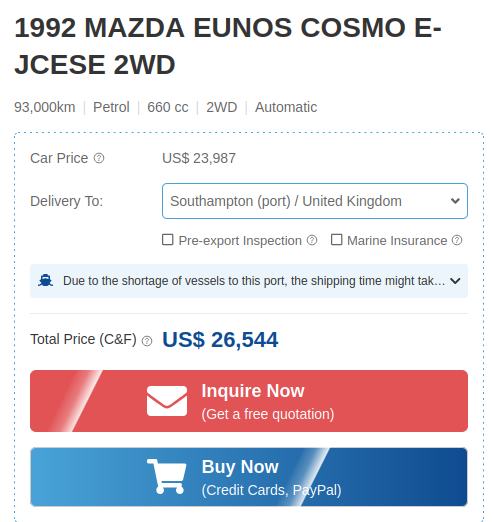Click the 1992 Mazda Eunos Cosmo title
Viewport: 494px width, 522px height.
(x=228, y=46)
